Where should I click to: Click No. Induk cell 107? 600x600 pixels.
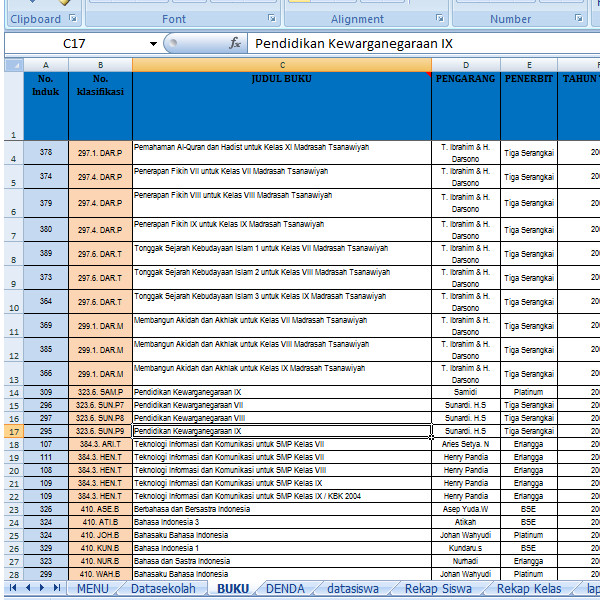tap(46, 444)
